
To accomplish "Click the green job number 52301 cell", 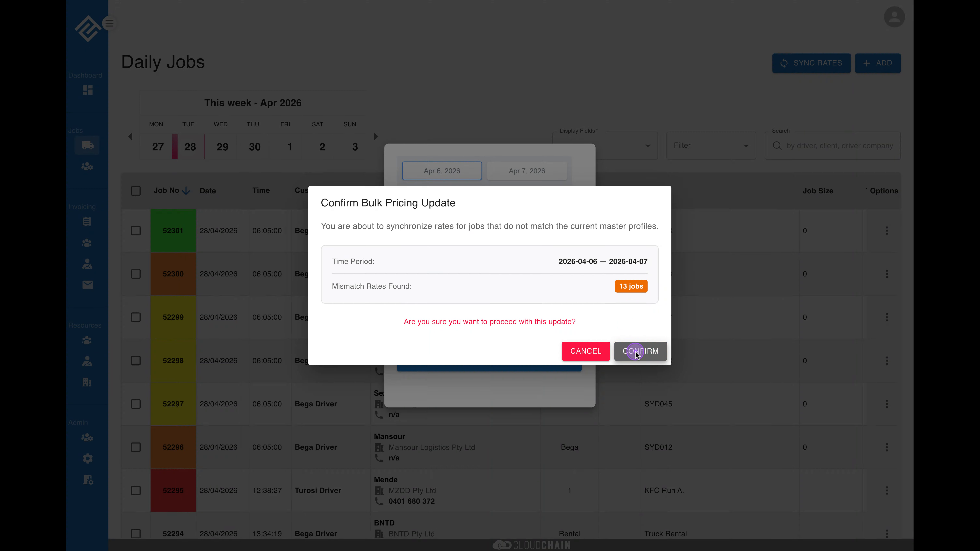I will (173, 231).
